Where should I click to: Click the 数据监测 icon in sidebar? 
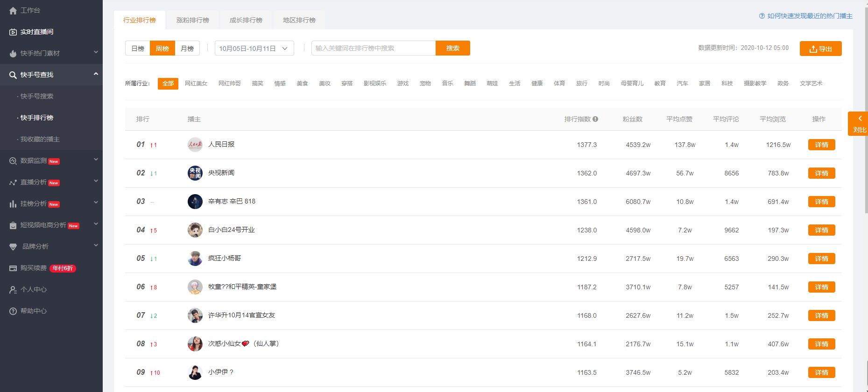pyautogui.click(x=13, y=161)
